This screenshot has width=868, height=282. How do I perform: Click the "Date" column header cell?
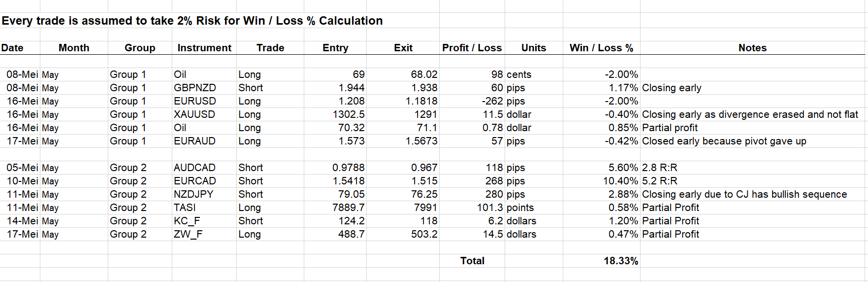click(13, 48)
